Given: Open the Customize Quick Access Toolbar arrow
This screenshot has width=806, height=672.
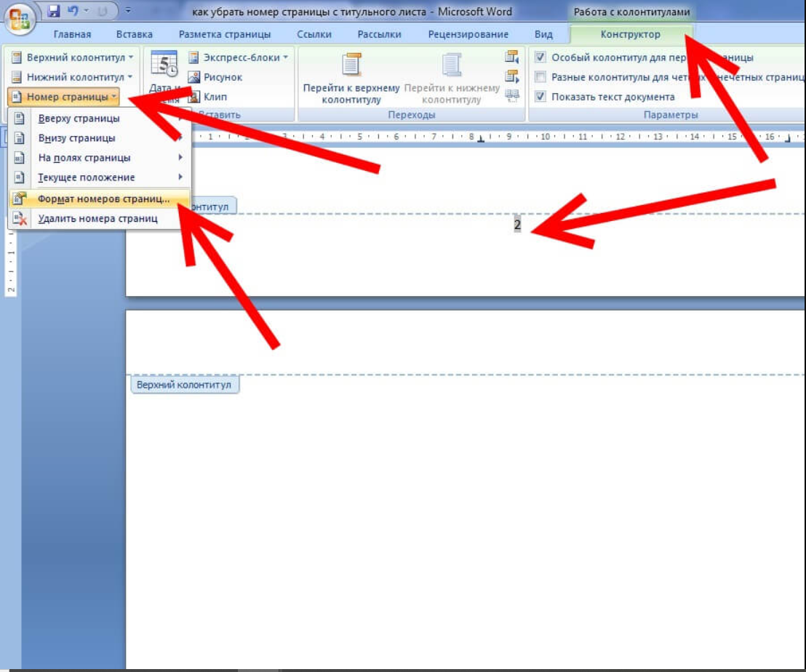Looking at the screenshot, I should coord(127,10).
